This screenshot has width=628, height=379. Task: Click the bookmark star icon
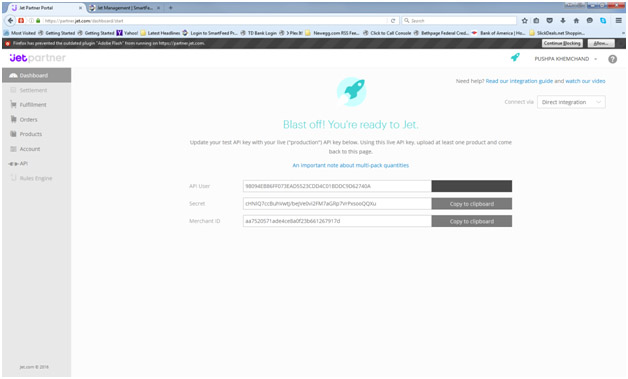click(524, 20)
